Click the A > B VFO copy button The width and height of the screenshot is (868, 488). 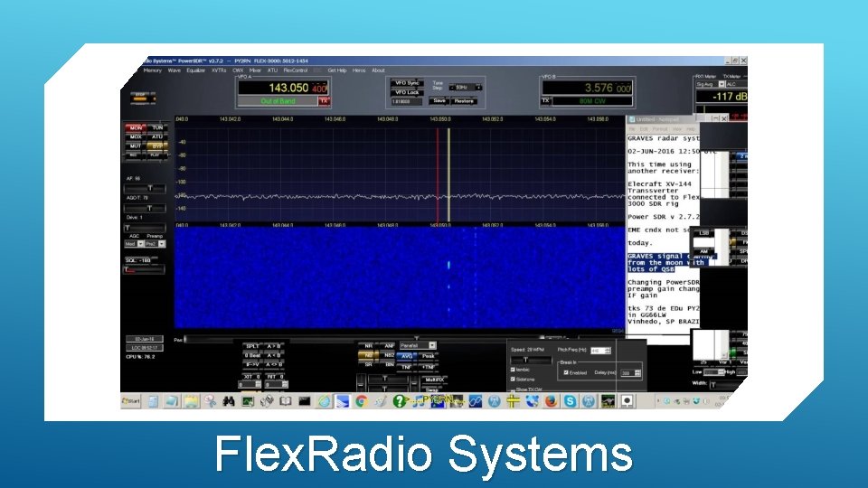[x=274, y=346]
